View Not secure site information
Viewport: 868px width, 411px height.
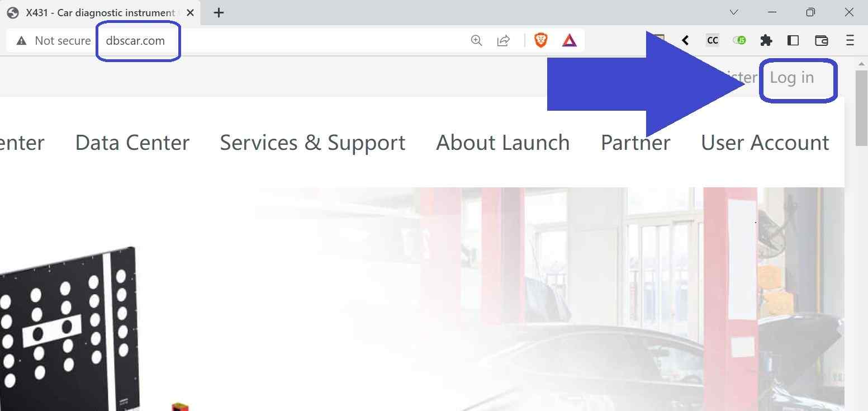[x=54, y=40]
